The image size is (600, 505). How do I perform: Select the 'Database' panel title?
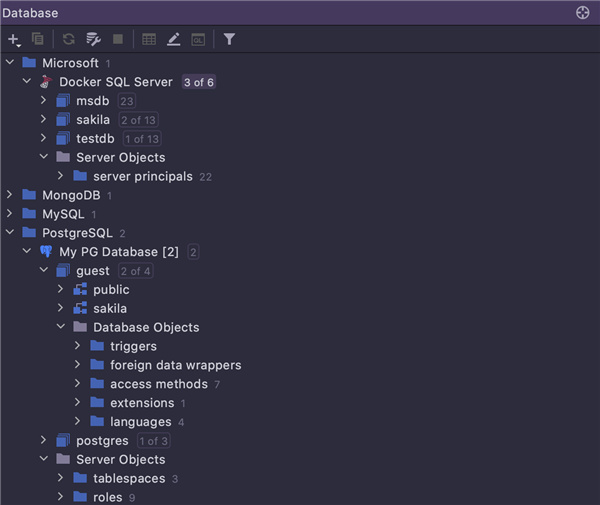[30, 13]
